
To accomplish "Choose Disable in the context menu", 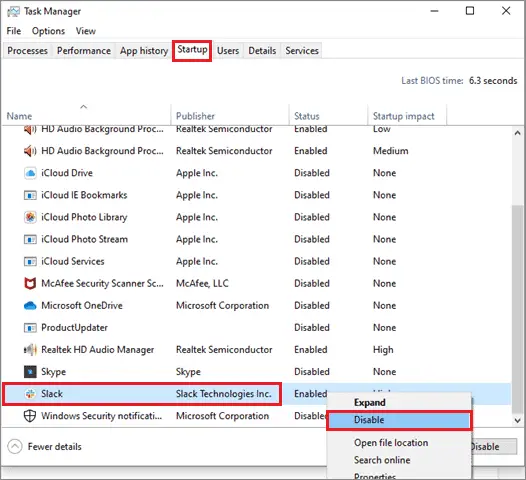I will (x=399, y=420).
